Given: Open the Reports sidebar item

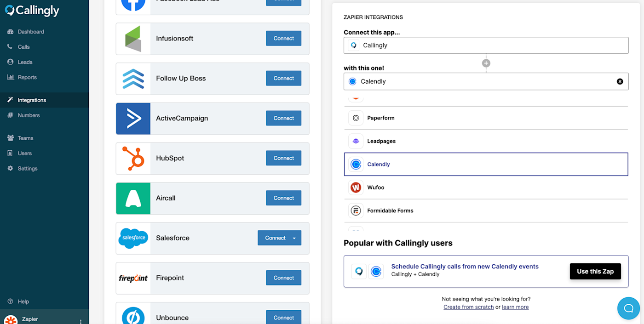Looking at the screenshot, I should pyautogui.click(x=27, y=77).
